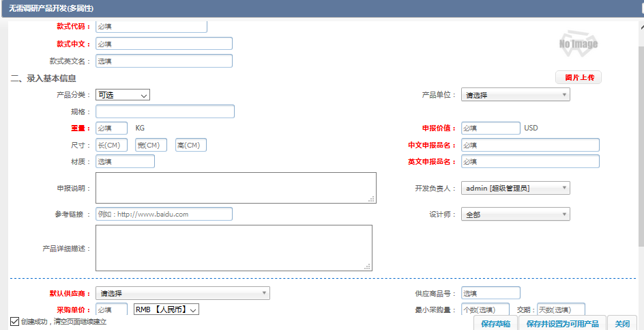This screenshot has height=330, width=644.
Task: Click the 关闭 button
Action: click(x=622, y=323)
